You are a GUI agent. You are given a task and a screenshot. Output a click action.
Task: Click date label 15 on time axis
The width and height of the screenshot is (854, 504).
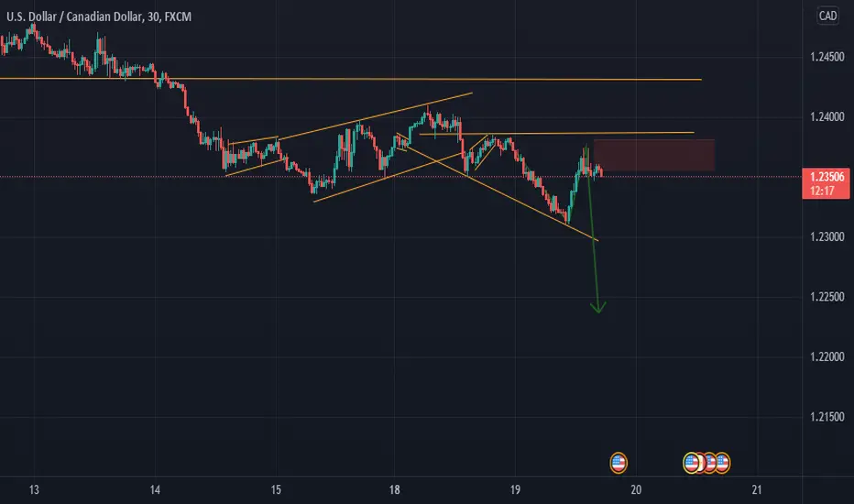pyautogui.click(x=276, y=490)
